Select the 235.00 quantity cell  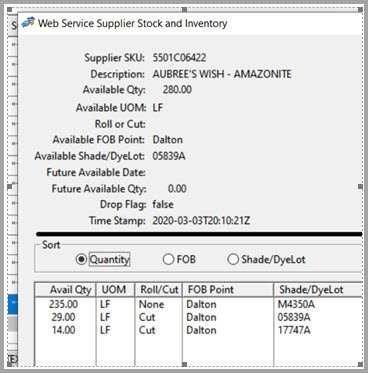(x=63, y=304)
